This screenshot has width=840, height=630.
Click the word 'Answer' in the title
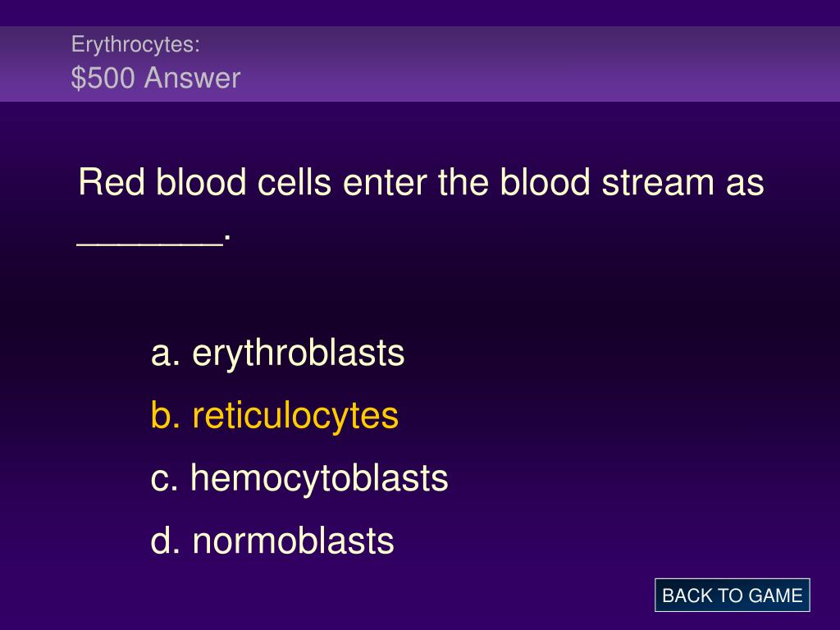192,78
